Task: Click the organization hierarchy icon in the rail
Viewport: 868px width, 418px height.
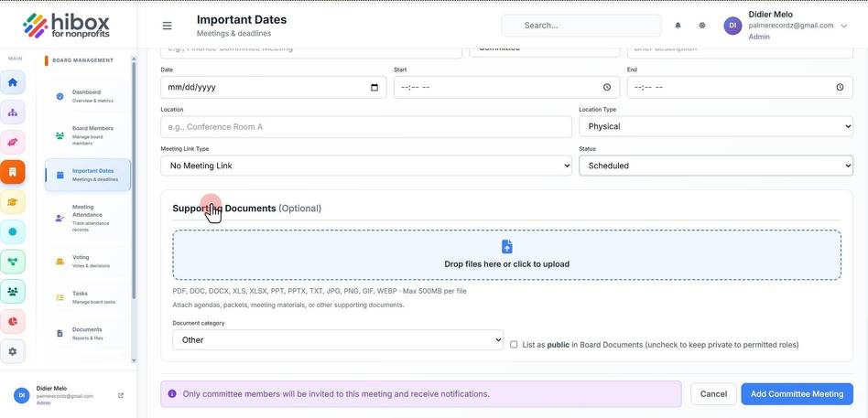Action: (13, 113)
